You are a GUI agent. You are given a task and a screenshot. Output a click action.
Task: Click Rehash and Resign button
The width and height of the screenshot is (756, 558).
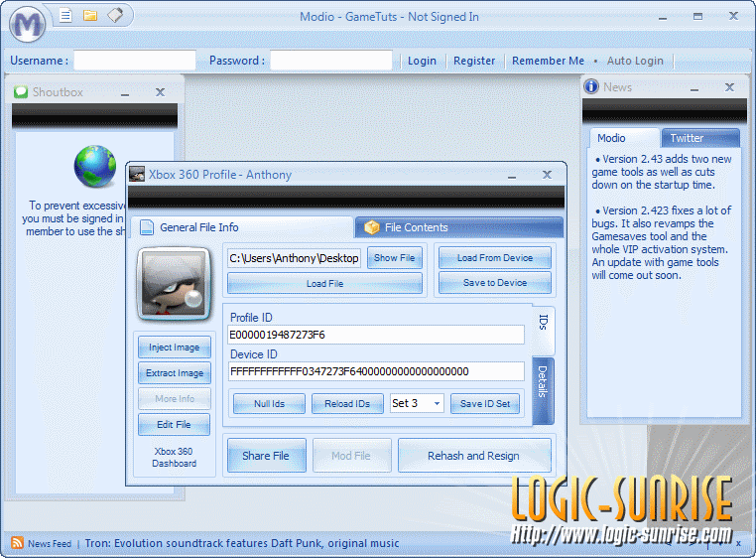474,455
